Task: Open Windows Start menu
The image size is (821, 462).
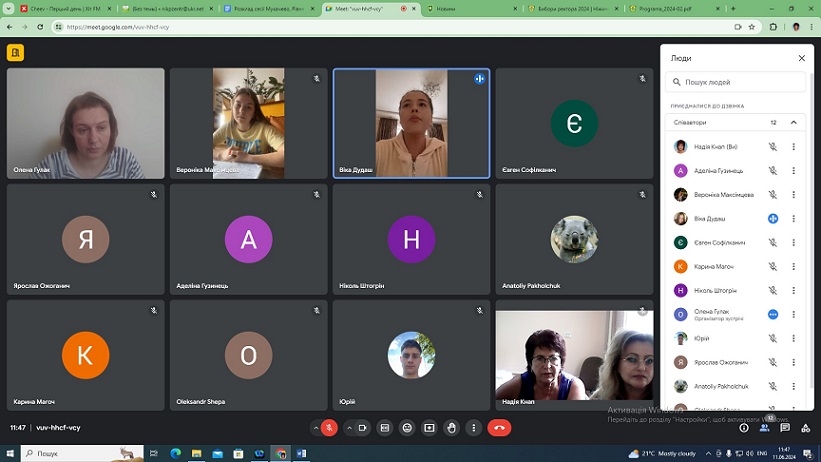Action: [10, 454]
